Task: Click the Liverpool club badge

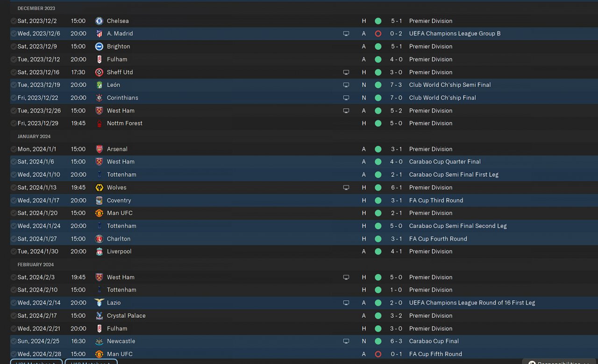Action: point(99,251)
